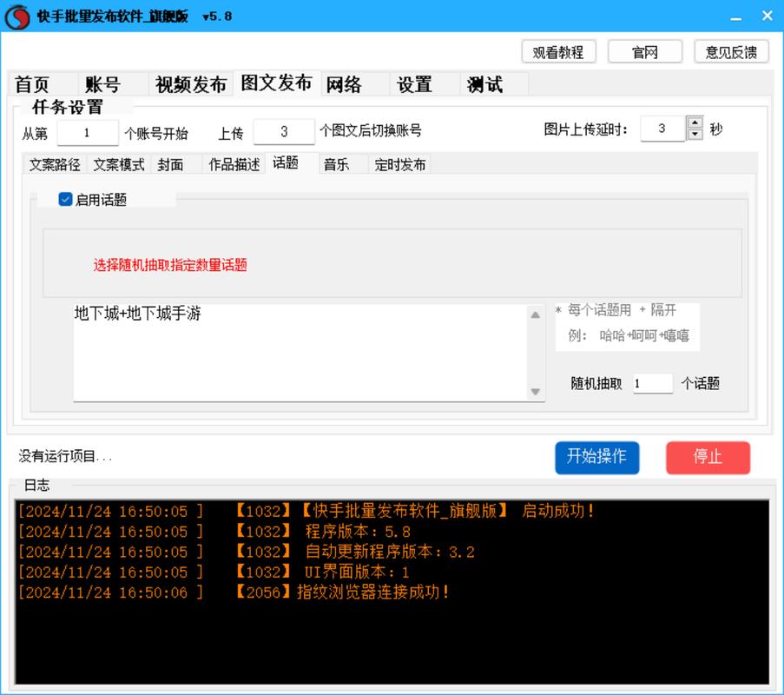The width and height of the screenshot is (784, 695).
Task: Click the 随机抽取 topic count field
Action: pos(653,384)
